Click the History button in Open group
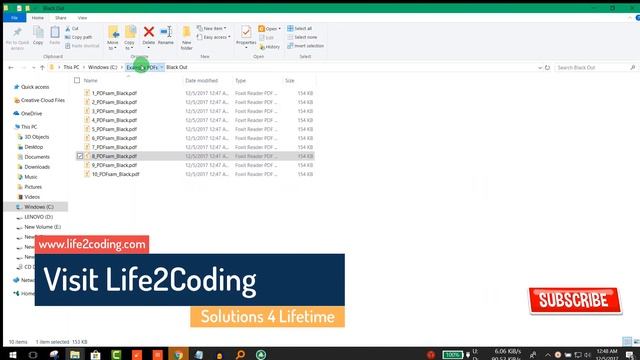 click(269, 47)
